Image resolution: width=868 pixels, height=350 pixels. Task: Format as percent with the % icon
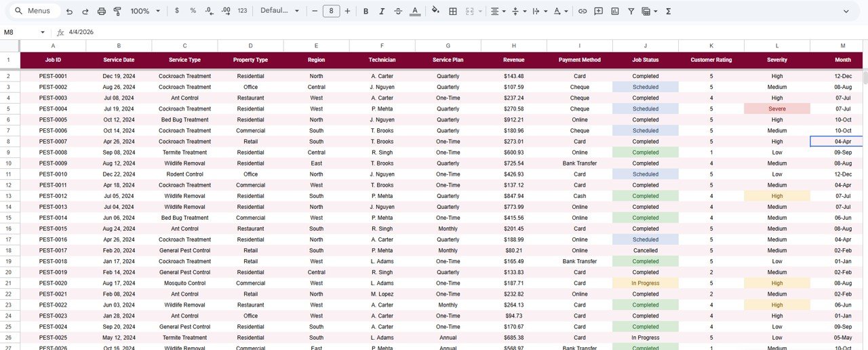point(193,12)
